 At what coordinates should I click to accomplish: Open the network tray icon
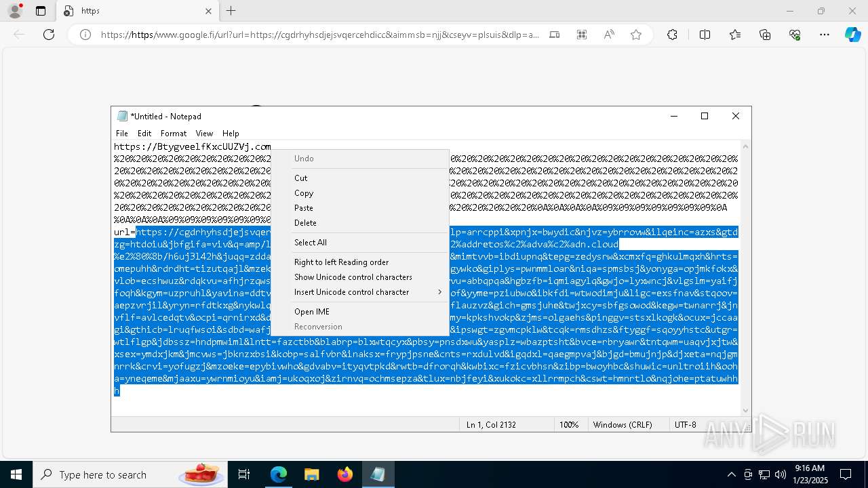tap(764, 474)
